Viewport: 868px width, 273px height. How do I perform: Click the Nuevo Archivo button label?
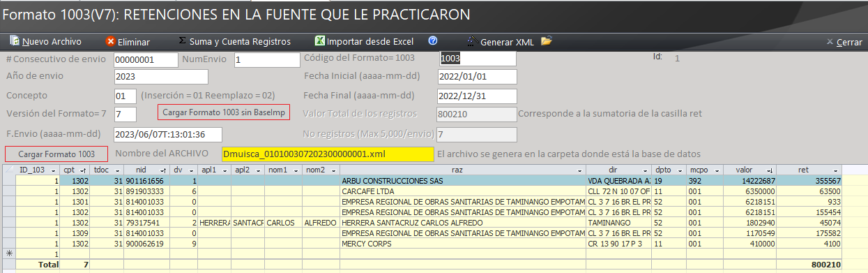(x=52, y=41)
